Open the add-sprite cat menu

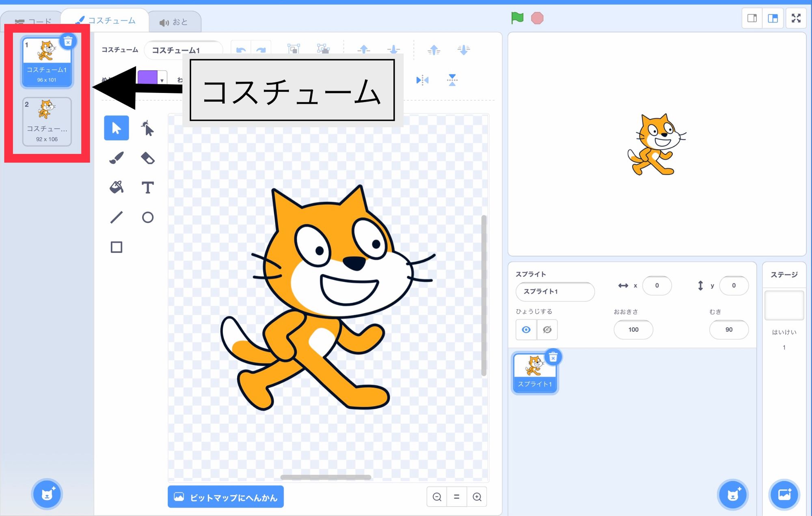click(732, 495)
